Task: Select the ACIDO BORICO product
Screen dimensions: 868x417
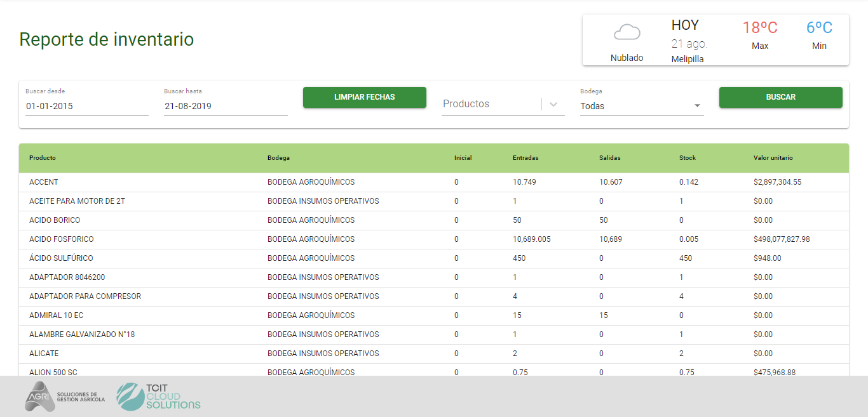Action: click(55, 220)
